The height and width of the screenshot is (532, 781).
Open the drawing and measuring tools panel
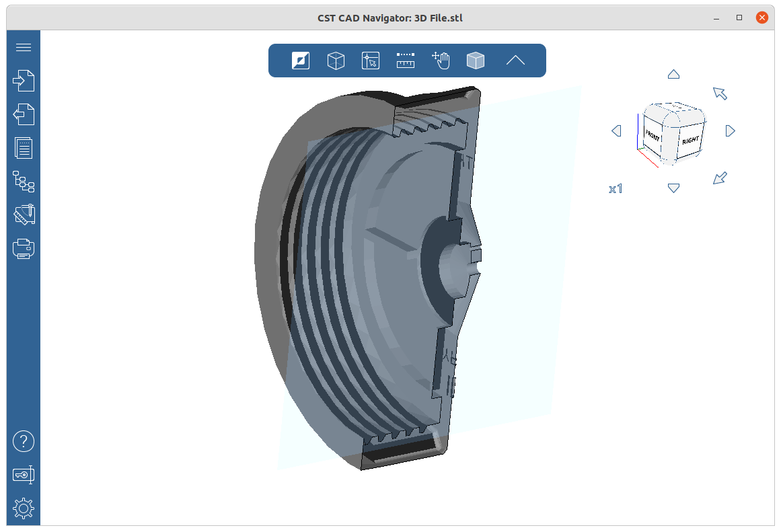(x=24, y=215)
